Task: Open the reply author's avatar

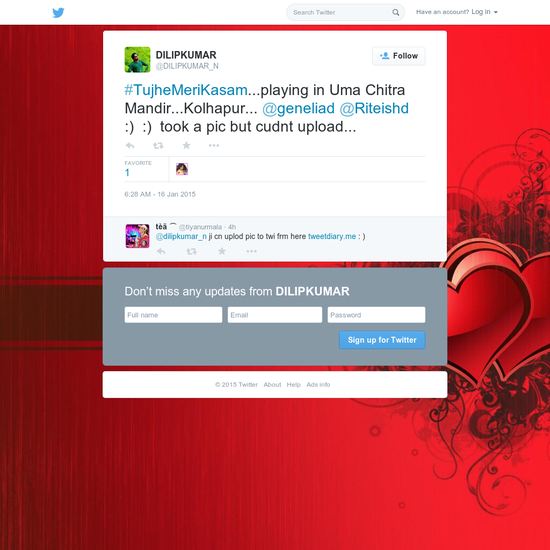Action: [138, 236]
